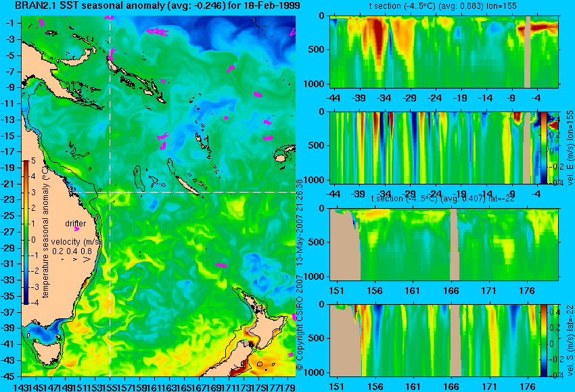Click the '-37' latitude tick on the map axis
This screenshot has width=575, height=392.
8,312
